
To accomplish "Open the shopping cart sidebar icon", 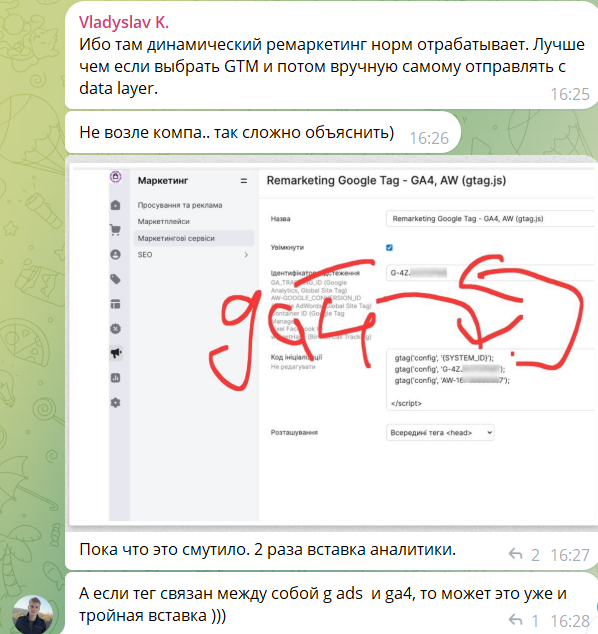I will coord(116,230).
